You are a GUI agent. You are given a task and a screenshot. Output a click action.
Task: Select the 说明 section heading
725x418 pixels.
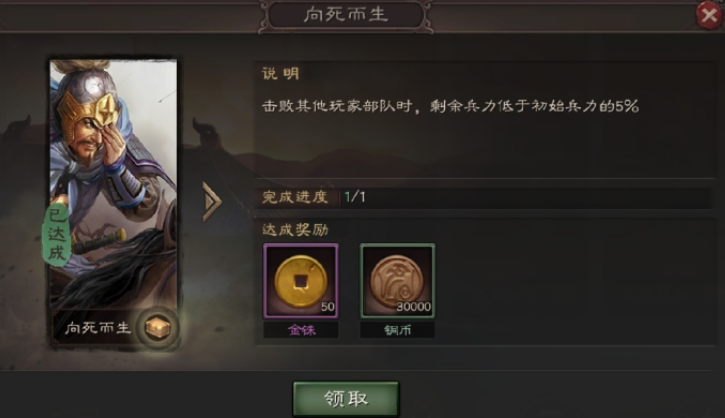click(x=281, y=74)
